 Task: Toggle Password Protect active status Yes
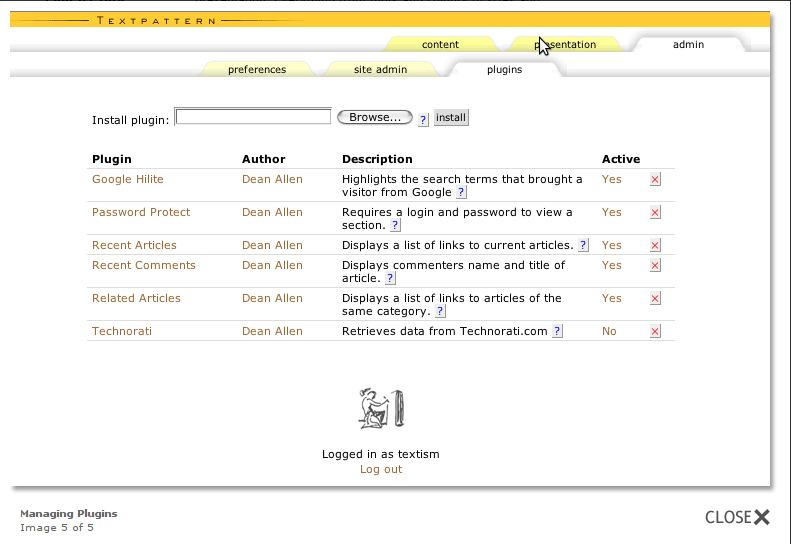pyautogui.click(x=611, y=212)
